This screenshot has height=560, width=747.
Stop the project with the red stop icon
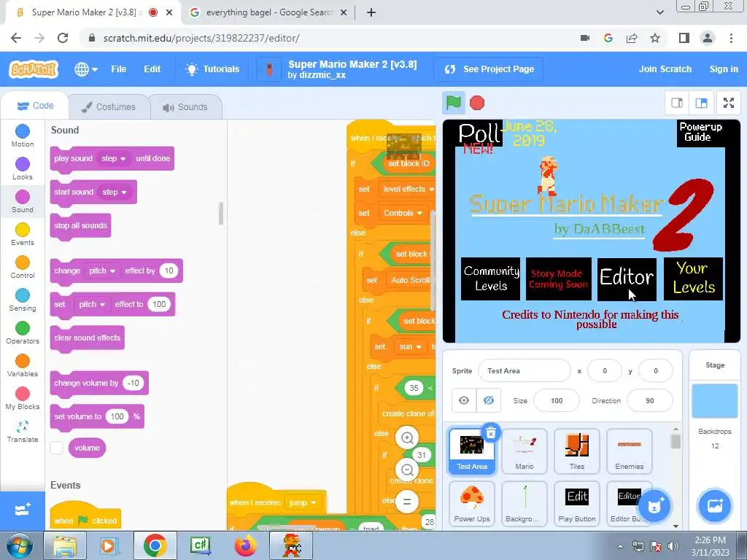click(477, 103)
